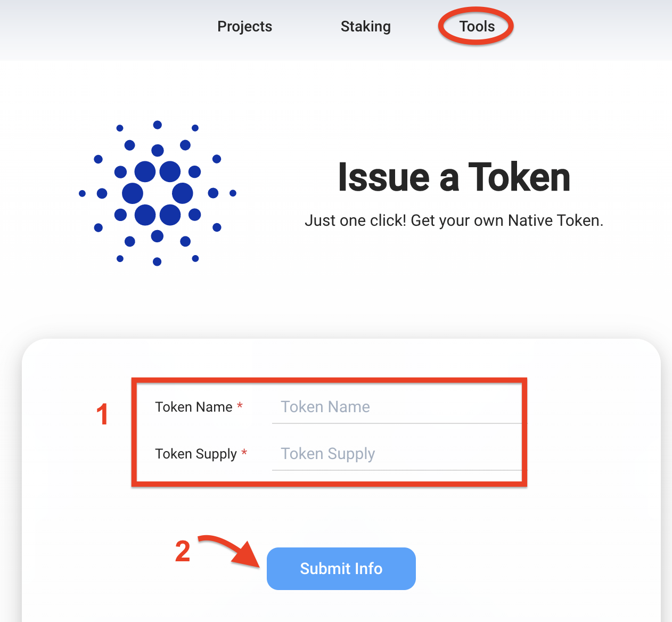Click the "Token Supply" field label
Viewport: 672px width, 622px height.
195,454
